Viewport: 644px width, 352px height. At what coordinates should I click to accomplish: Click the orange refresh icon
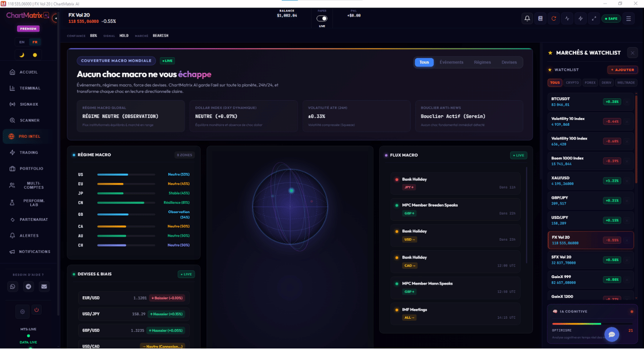554,19
